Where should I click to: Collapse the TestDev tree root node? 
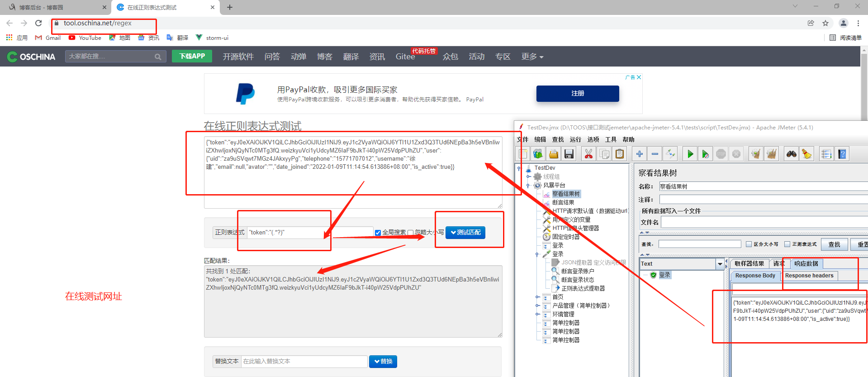(519, 168)
